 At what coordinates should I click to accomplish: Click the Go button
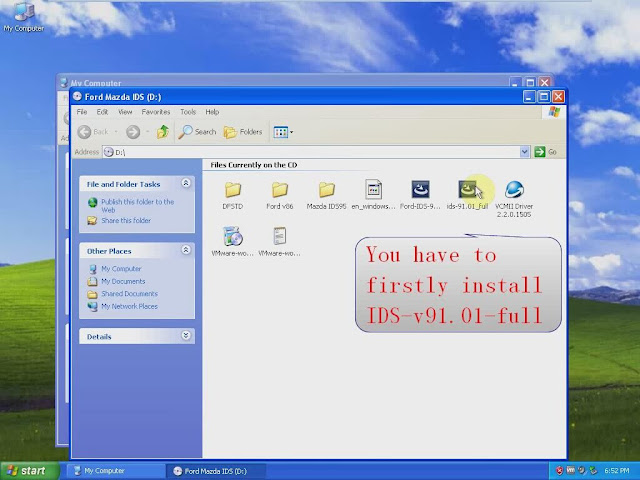click(x=546, y=152)
